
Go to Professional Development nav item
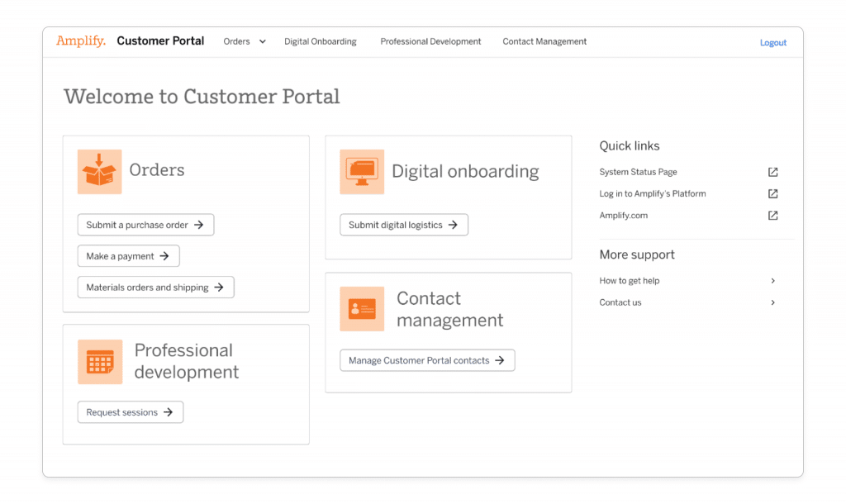pos(430,41)
